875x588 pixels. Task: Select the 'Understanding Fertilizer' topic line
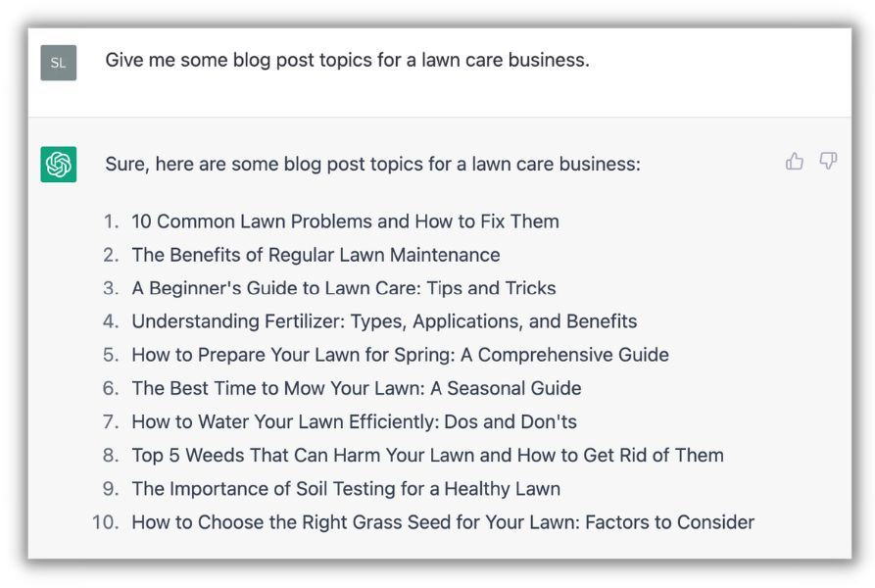point(384,321)
